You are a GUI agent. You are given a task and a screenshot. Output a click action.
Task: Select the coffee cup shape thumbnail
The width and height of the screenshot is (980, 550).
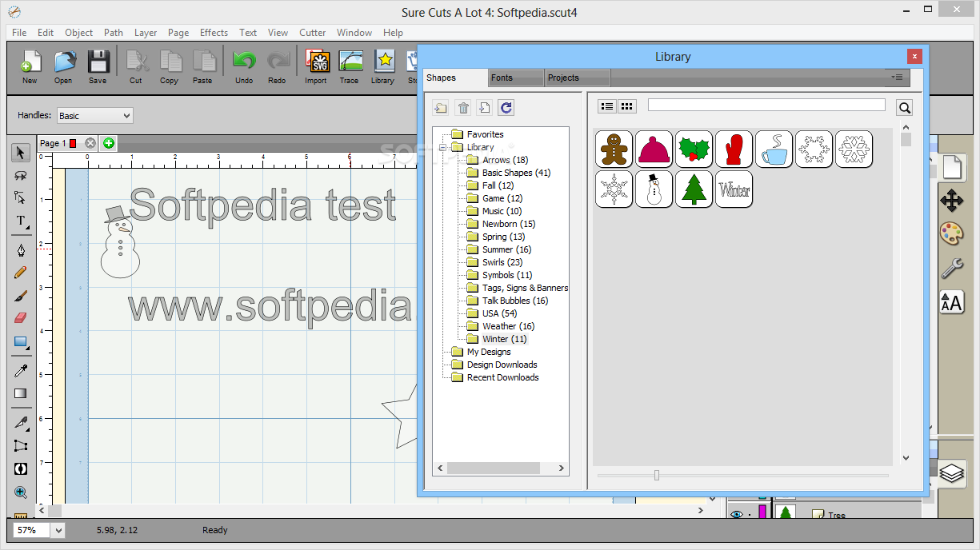pos(774,149)
